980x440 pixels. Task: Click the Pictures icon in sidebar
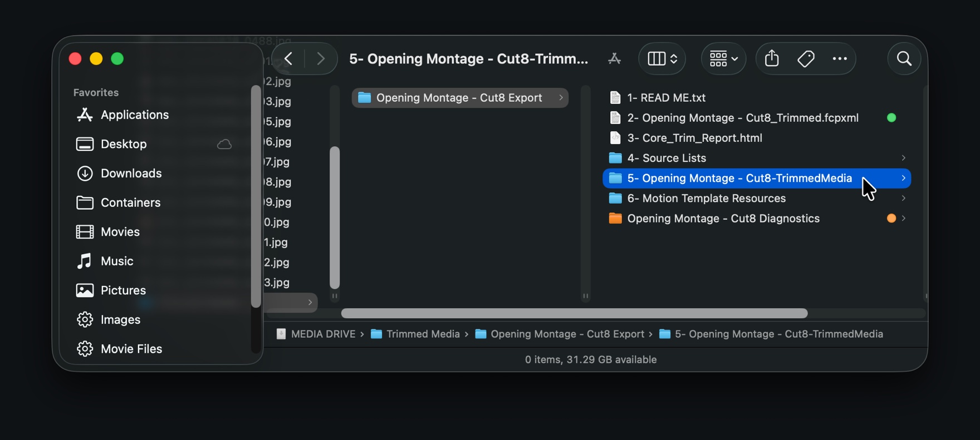(x=85, y=290)
